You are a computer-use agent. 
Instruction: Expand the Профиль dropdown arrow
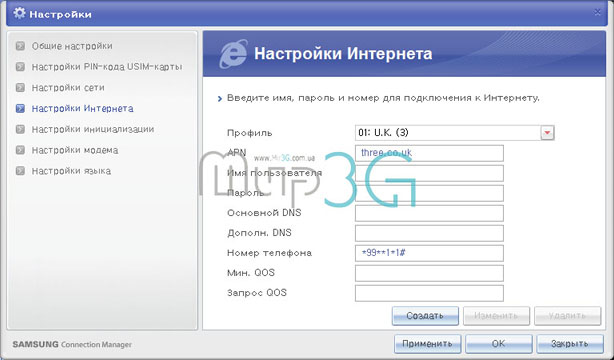coord(547,133)
